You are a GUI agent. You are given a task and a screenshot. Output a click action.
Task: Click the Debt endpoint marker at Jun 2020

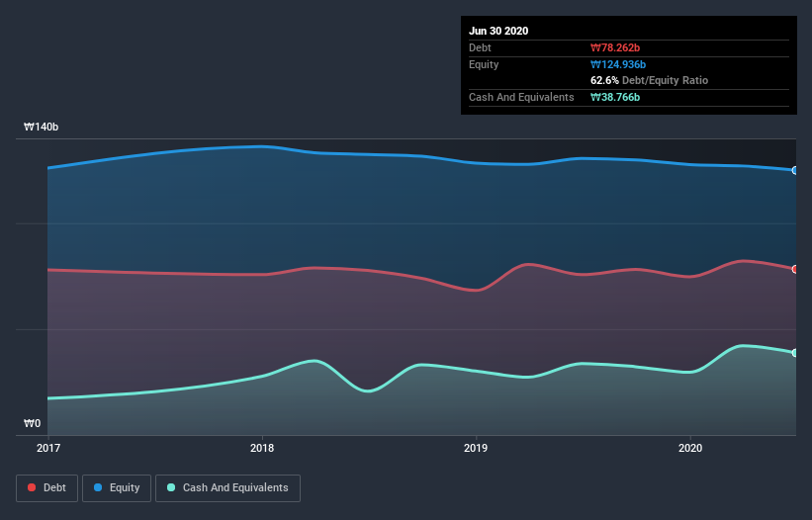coord(795,269)
